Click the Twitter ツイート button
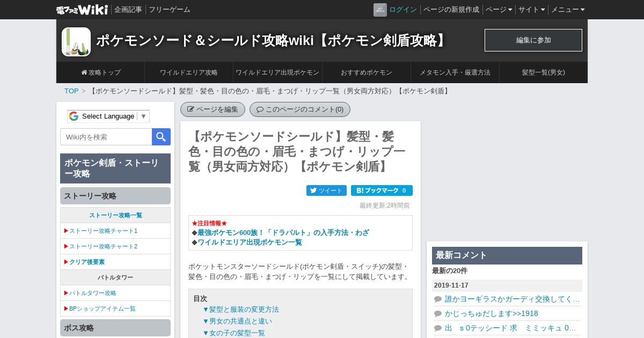This screenshot has height=338, width=644. pyautogui.click(x=326, y=190)
